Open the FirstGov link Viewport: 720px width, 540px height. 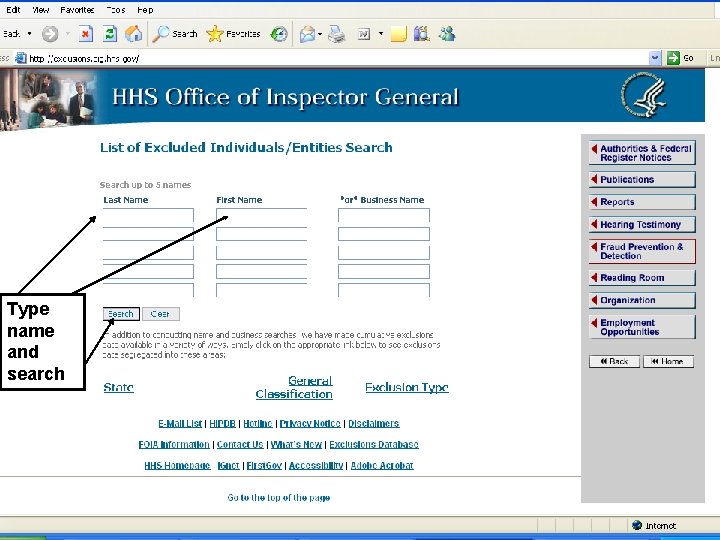[x=264, y=466]
